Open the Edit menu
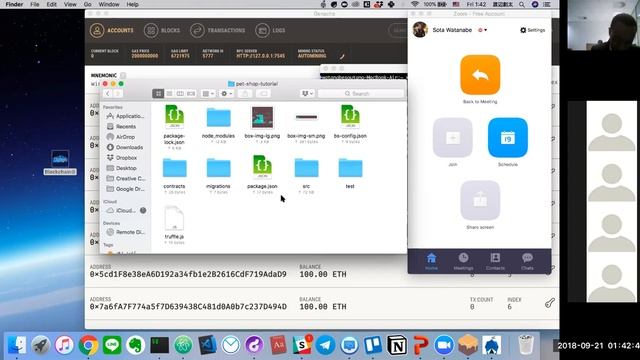The image size is (640, 360). 51,4
